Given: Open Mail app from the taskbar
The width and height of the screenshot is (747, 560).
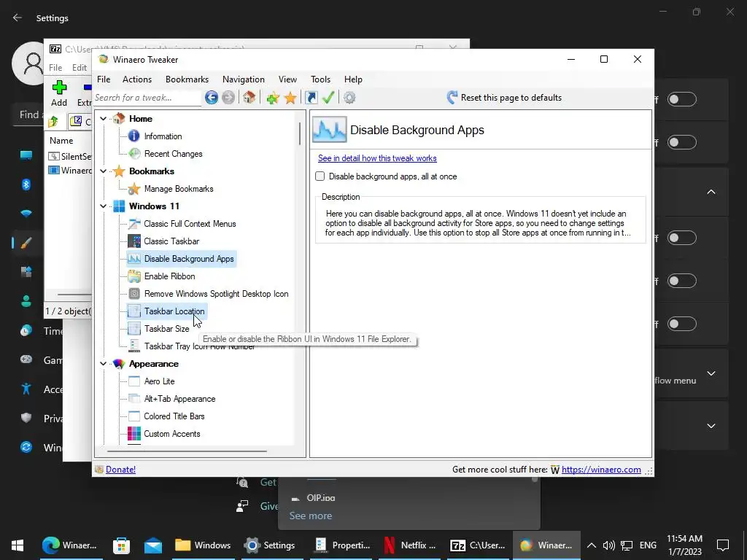Looking at the screenshot, I should (153, 545).
